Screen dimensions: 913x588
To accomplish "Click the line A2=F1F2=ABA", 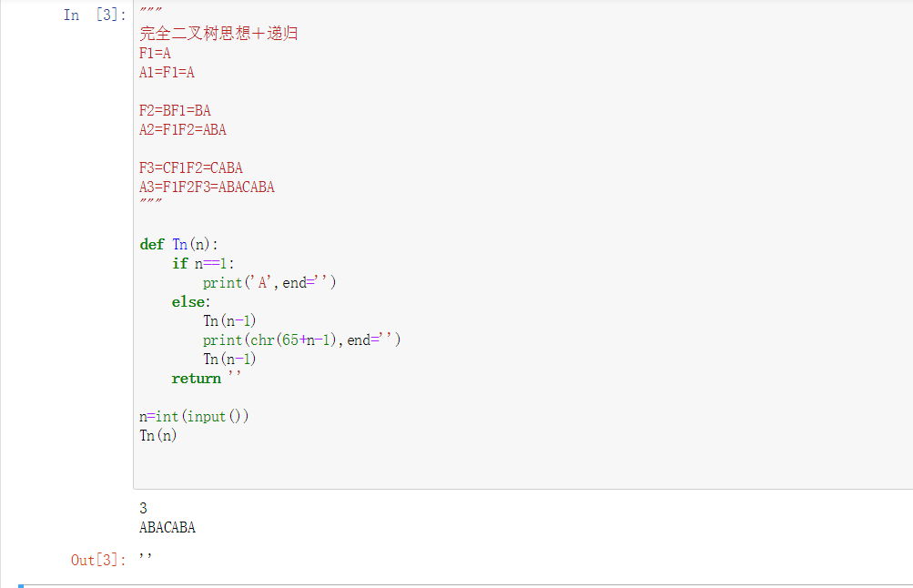I will pos(183,130).
